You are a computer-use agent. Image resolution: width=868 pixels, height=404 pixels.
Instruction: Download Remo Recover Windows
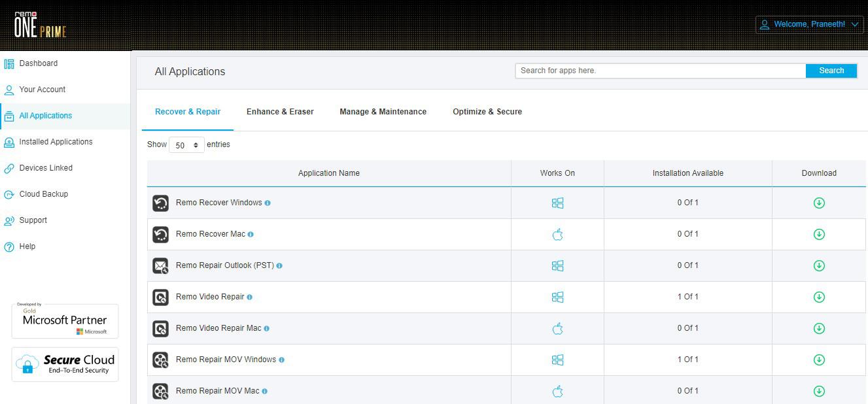819,203
